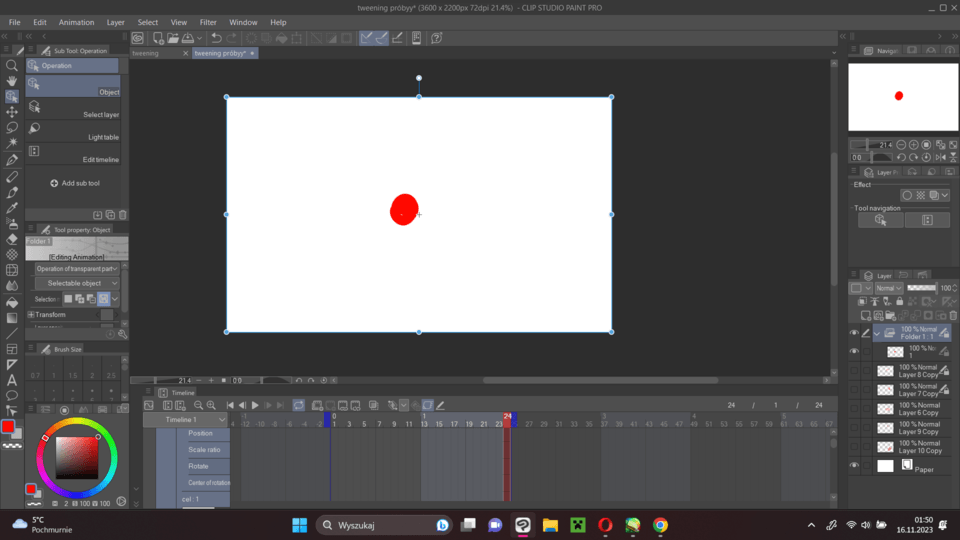Image resolution: width=960 pixels, height=540 pixels.
Task: Switch to the tweening document tab
Action: click(146, 53)
